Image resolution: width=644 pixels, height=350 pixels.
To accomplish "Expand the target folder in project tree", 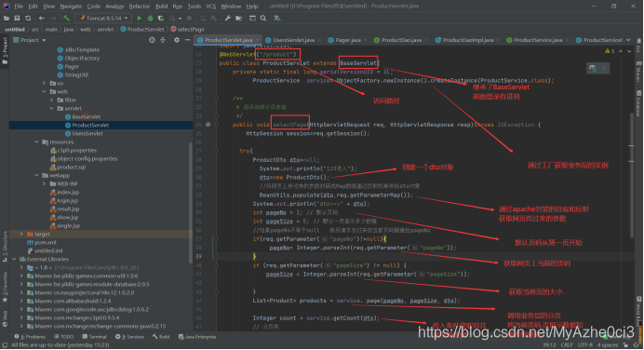I will [21, 234].
